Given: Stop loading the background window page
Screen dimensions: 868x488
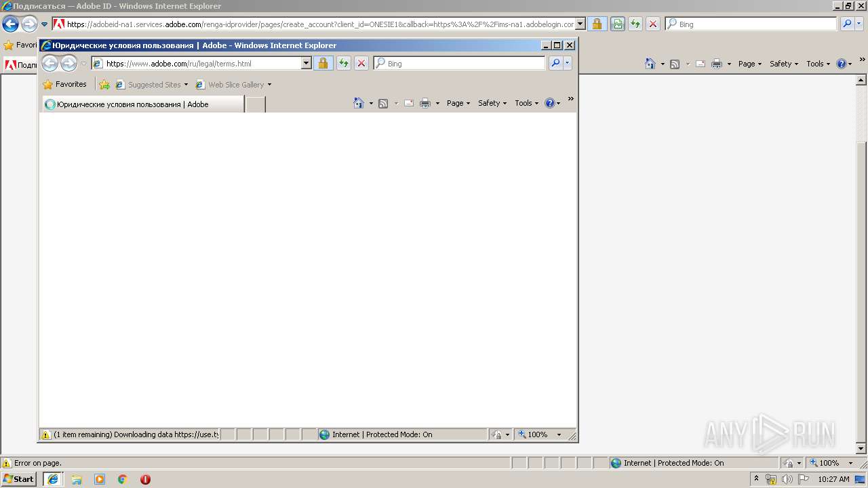Looking at the screenshot, I should [x=653, y=24].
